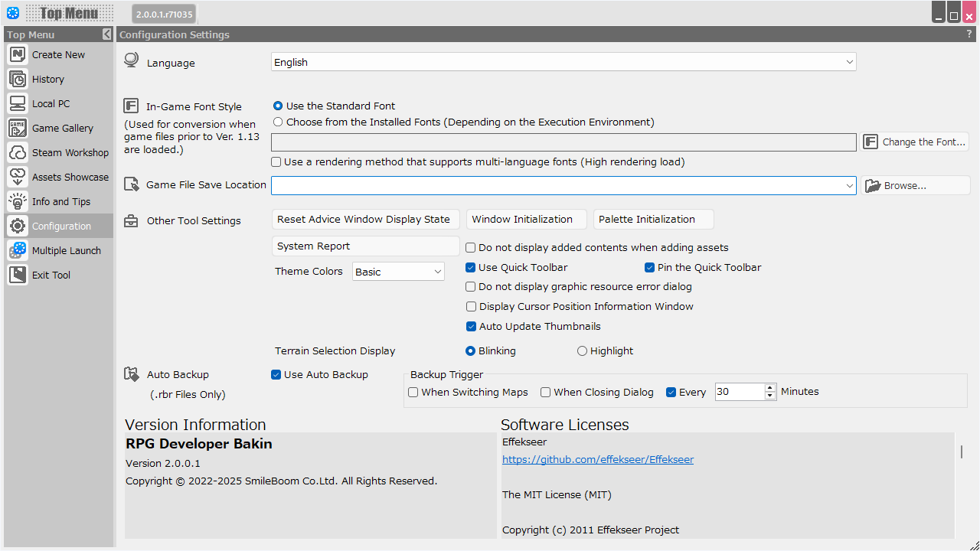The width and height of the screenshot is (980, 551).
Task: Select Exit Tool from the Top Menu
Action: pyautogui.click(x=51, y=275)
